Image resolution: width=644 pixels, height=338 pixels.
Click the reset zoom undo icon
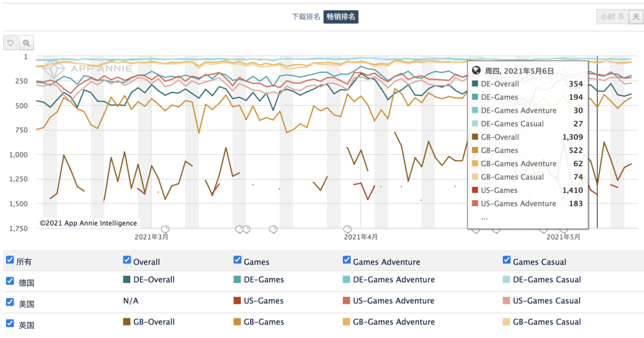pyautogui.click(x=10, y=43)
